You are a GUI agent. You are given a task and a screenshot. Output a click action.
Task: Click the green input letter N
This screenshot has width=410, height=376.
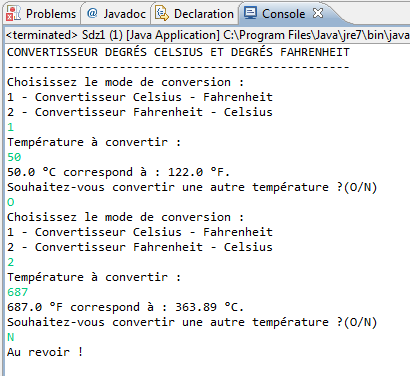click(x=11, y=337)
